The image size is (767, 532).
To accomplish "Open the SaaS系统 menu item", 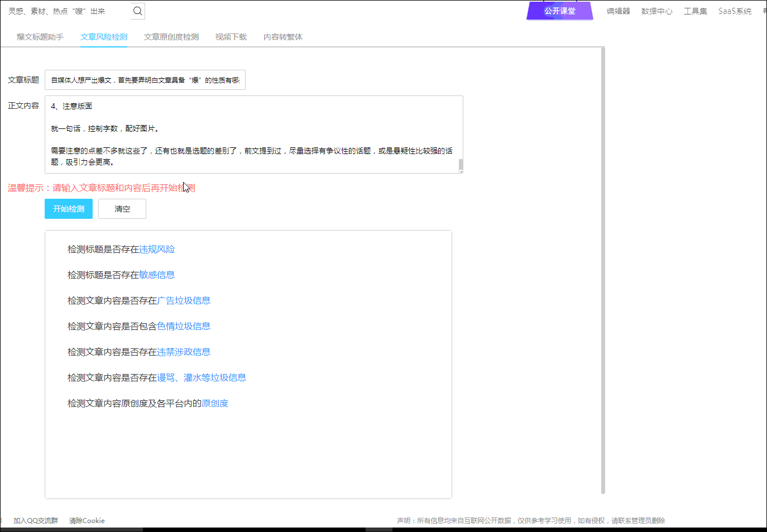I will (735, 11).
